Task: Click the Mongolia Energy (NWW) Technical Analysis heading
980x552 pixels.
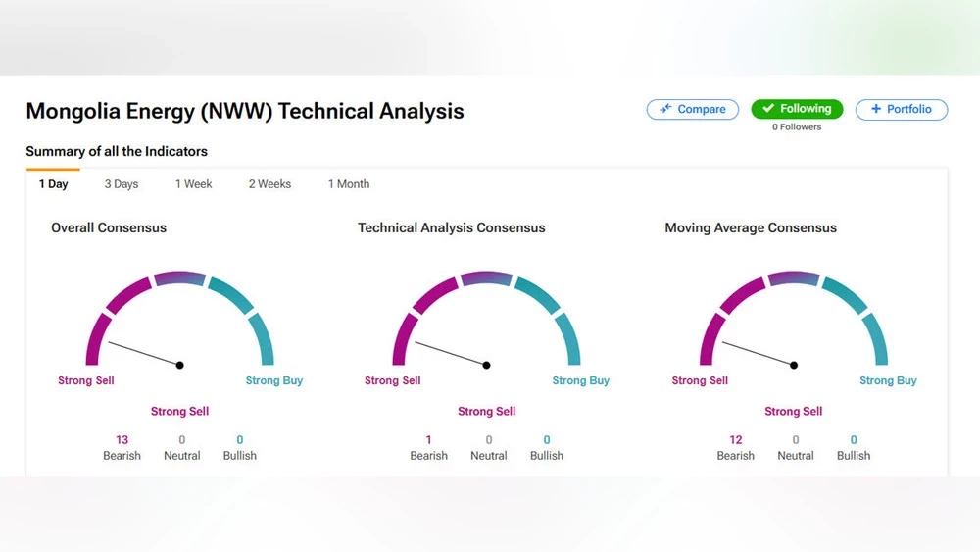Action: coord(245,111)
